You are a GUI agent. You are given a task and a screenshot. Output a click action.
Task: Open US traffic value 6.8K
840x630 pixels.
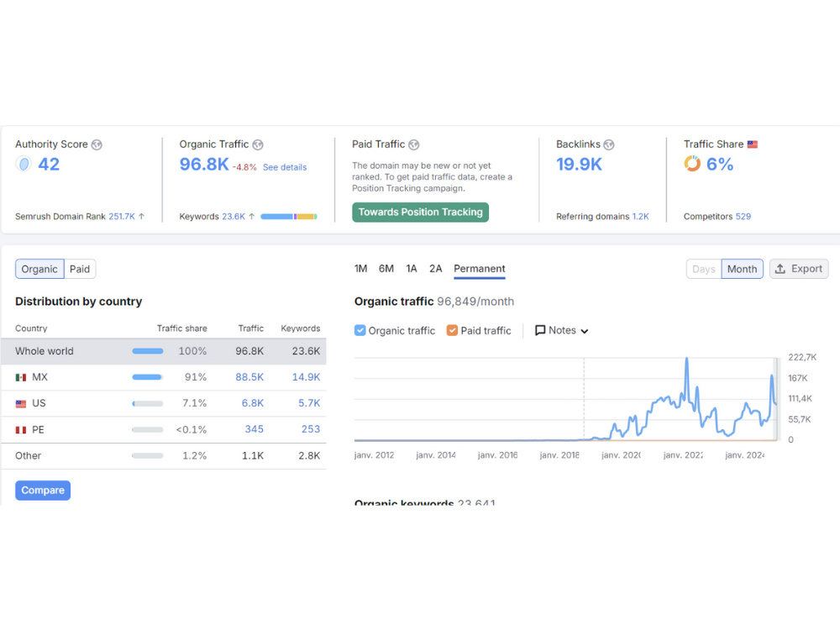252,403
